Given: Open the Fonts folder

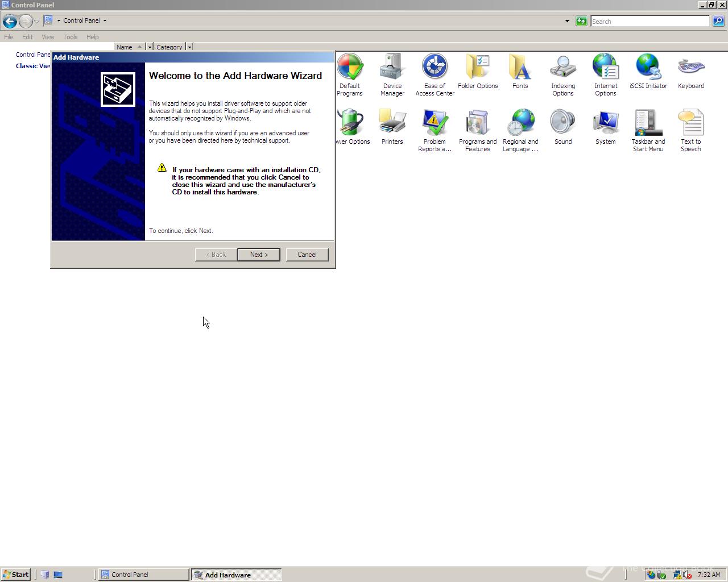Looking at the screenshot, I should pos(520,72).
